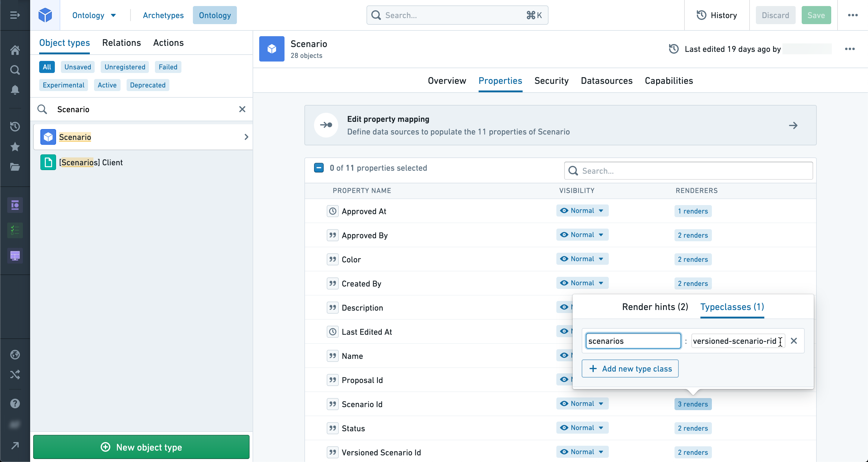Screen dimensions: 868x462
Task: Toggle visibility for Last Edited At property
Action: [564, 331]
